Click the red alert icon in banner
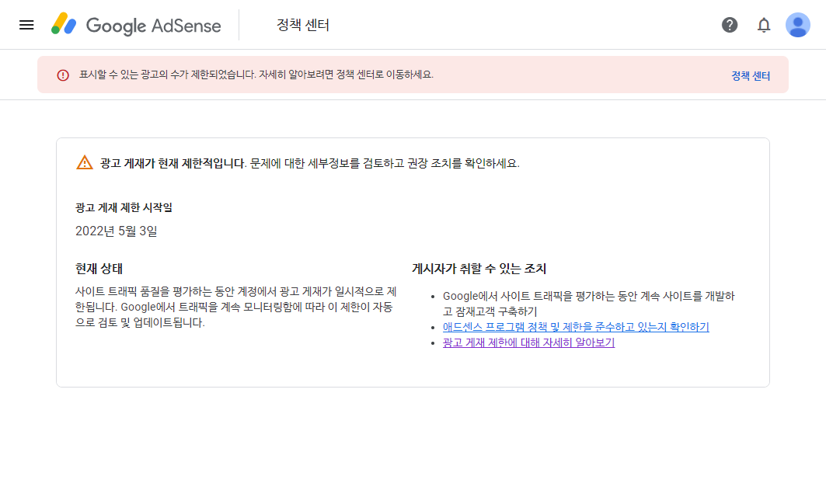The height and width of the screenshot is (504, 826). [63, 75]
